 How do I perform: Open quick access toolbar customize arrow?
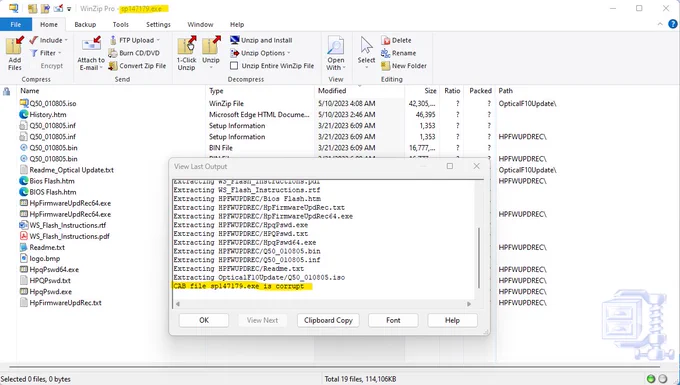(69, 9)
